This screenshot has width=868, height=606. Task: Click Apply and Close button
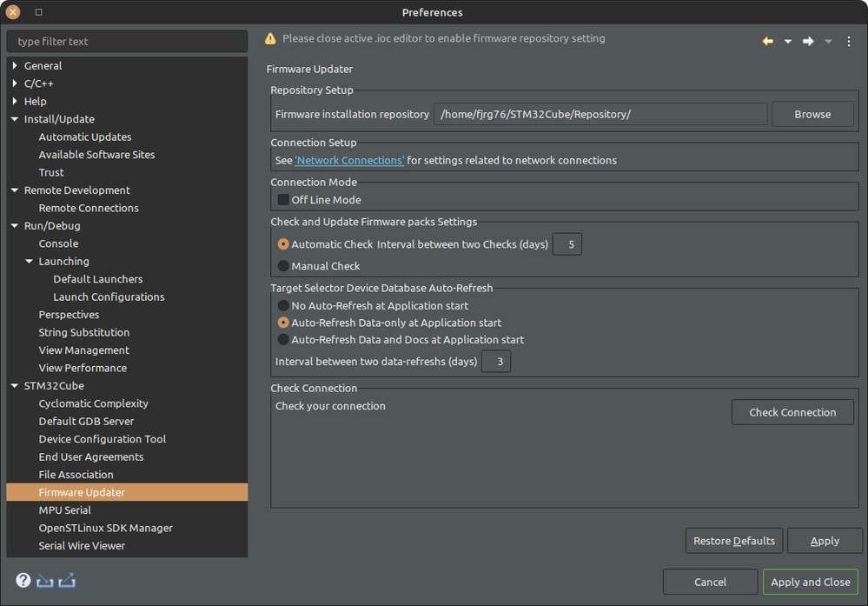pyautogui.click(x=811, y=582)
